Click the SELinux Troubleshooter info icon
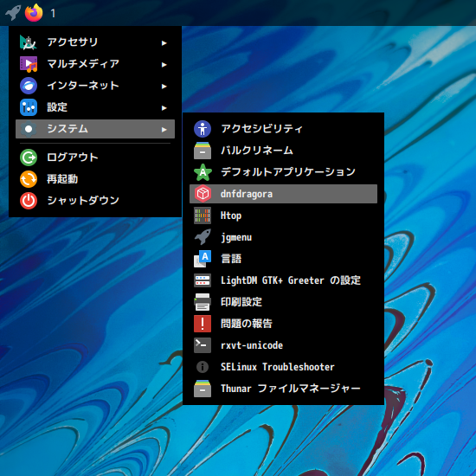The height and width of the screenshot is (476, 476). (203, 367)
